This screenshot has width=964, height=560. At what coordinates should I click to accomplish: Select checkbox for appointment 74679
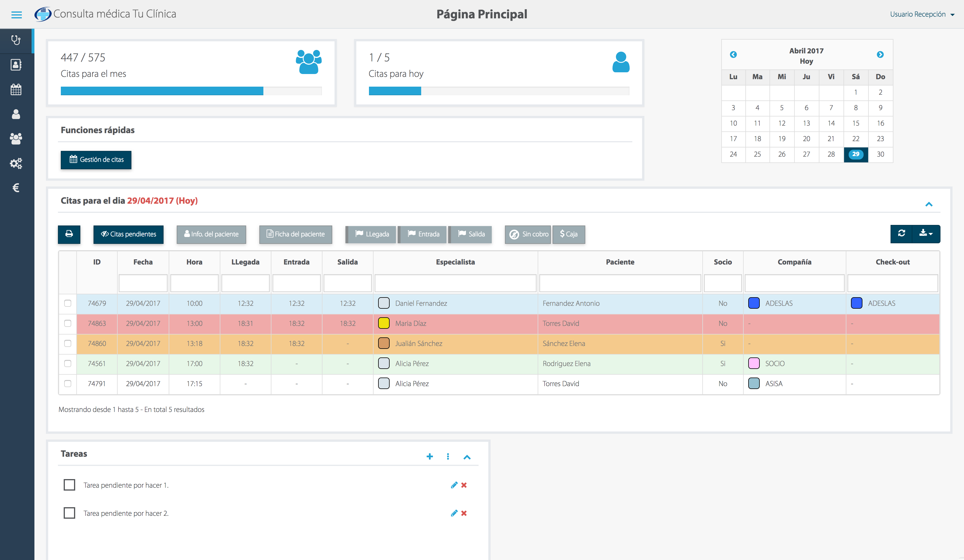(68, 303)
